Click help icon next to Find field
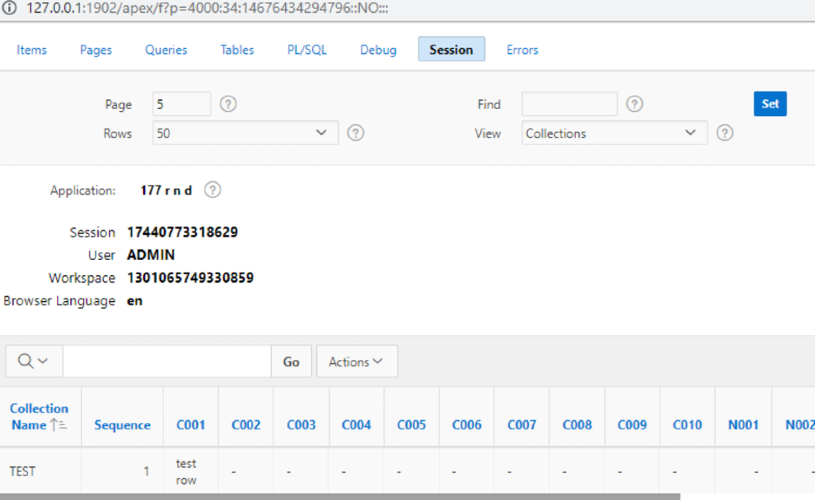The width and height of the screenshot is (815, 500). tap(634, 104)
